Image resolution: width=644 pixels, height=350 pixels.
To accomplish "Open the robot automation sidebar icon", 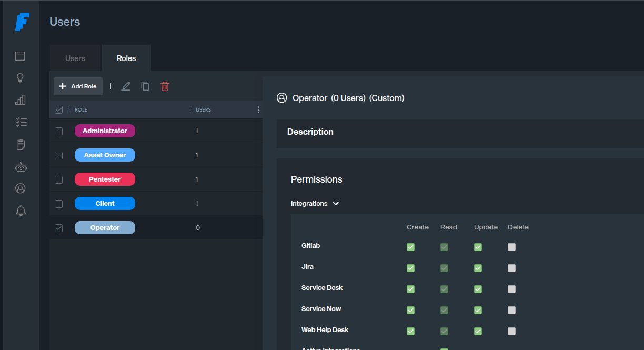I will [21, 167].
